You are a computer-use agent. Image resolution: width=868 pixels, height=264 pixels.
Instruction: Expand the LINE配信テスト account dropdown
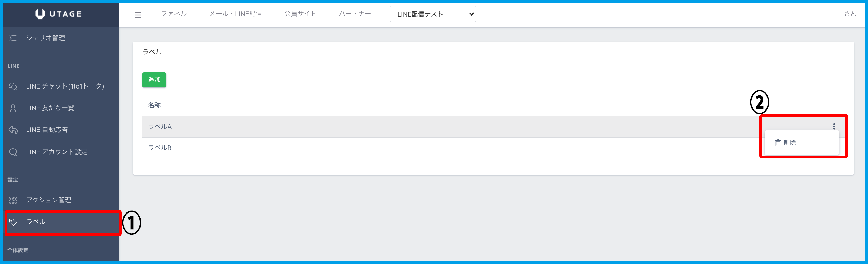(x=433, y=14)
